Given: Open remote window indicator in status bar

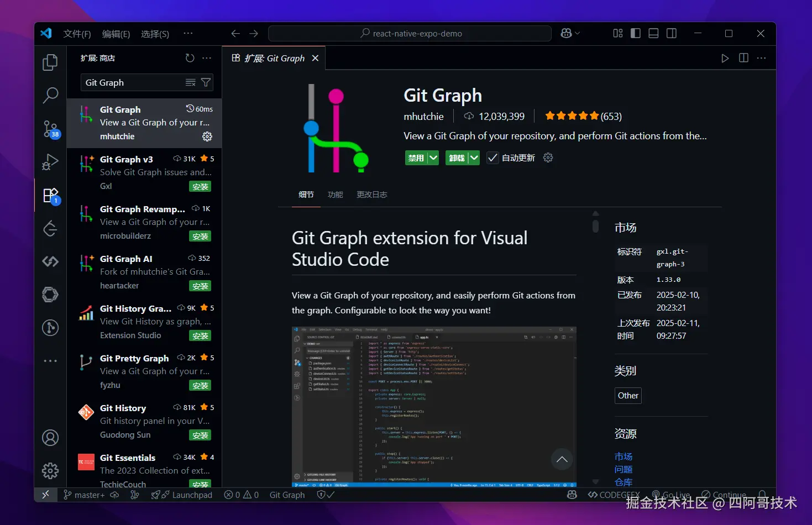Looking at the screenshot, I should 45,495.
